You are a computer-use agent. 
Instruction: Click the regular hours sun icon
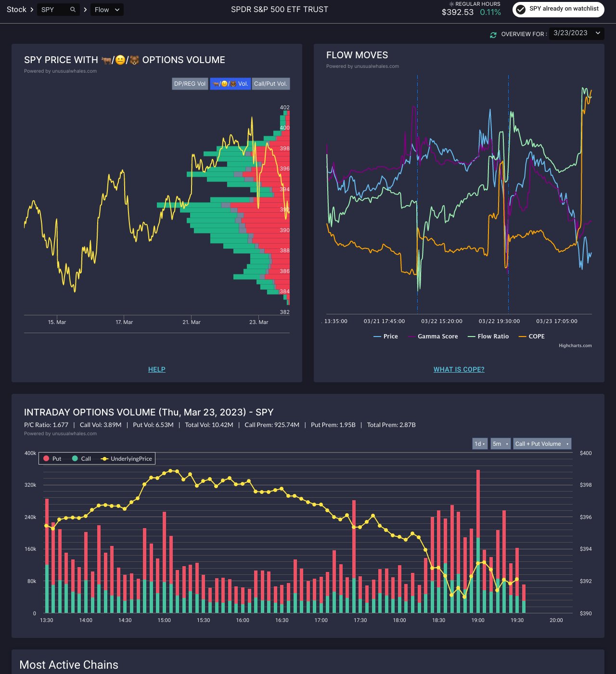coord(451,4)
